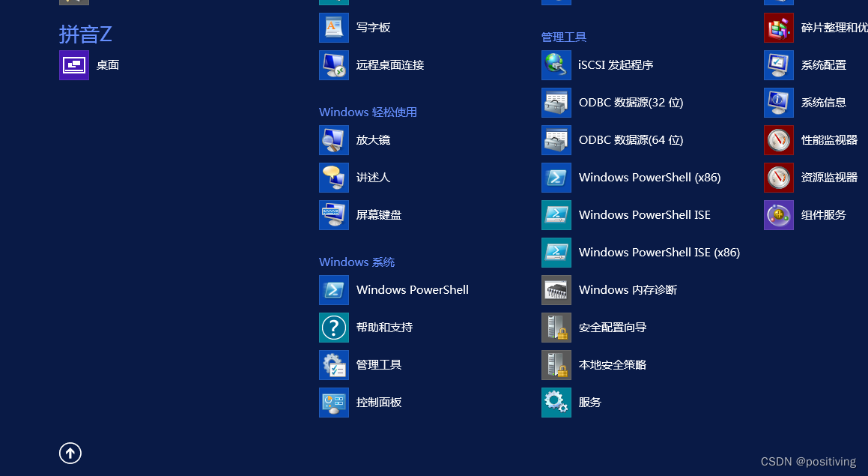Open Windows PowerShell ISE (x86) icon
Viewport: 868px width, 476px height.
[556, 252]
